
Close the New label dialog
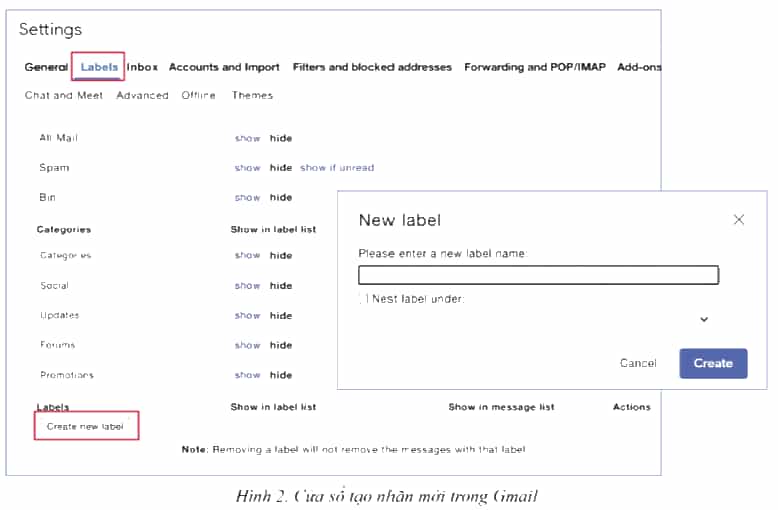coord(739,219)
